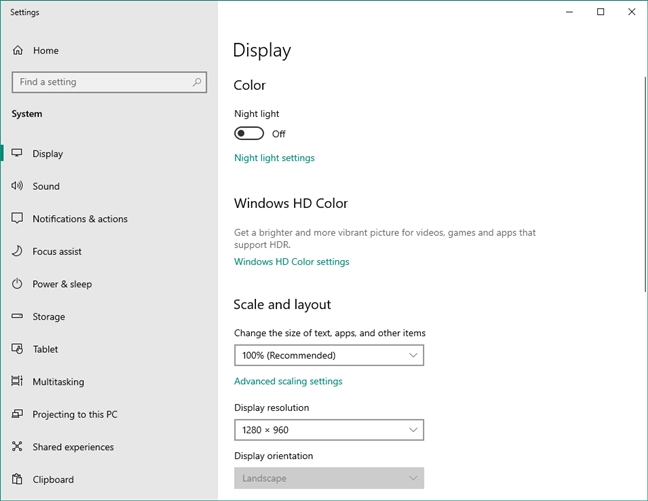Open Focus assist label
This screenshot has width=648, height=501.
tap(57, 251)
